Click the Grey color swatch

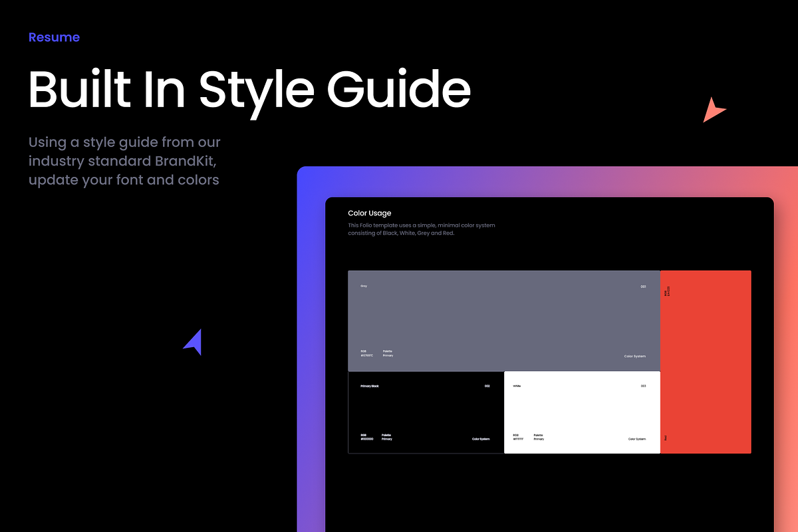[504, 321]
